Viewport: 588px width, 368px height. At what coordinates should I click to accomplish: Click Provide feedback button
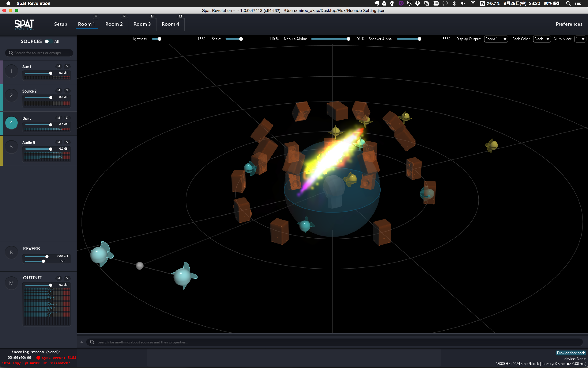[x=571, y=353]
